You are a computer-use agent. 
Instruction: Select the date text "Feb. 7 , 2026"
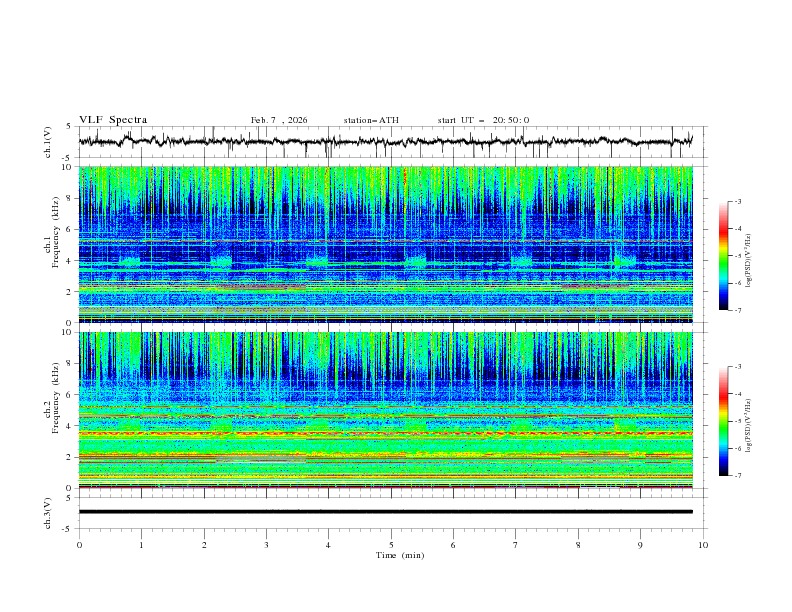tap(279, 120)
